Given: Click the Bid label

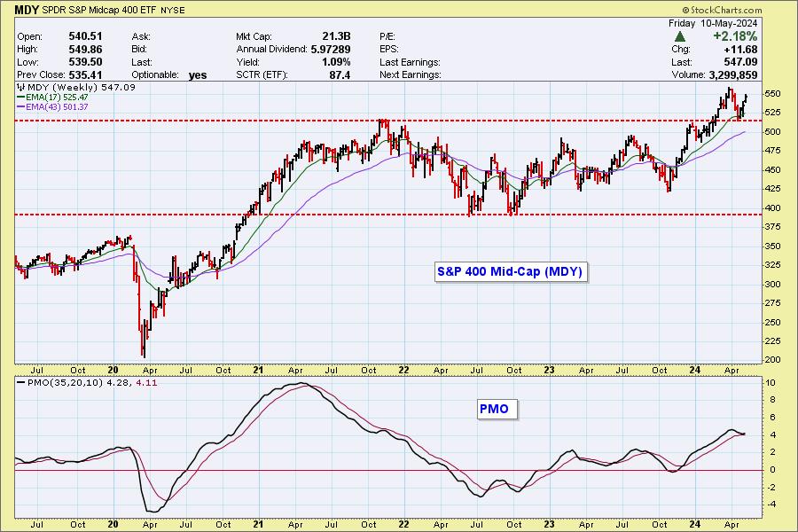Looking at the screenshot, I should [139, 50].
